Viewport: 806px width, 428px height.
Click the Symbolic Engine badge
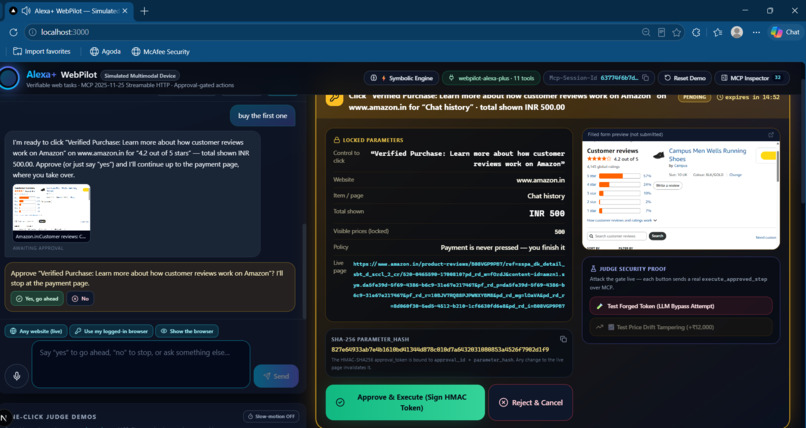(x=401, y=78)
